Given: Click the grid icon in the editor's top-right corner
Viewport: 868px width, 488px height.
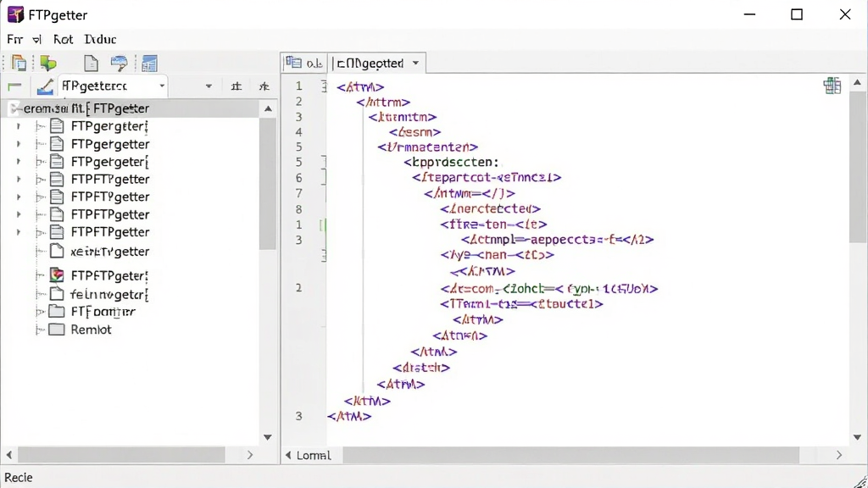Looking at the screenshot, I should (832, 86).
